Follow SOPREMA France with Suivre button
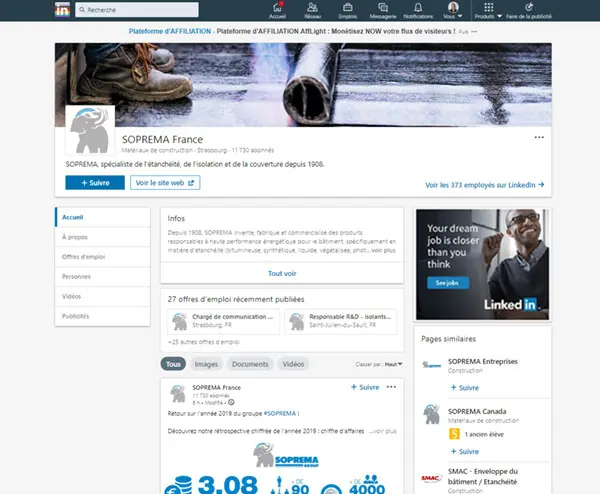The width and height of the screenshot is (600, 494). pos(95,183)
